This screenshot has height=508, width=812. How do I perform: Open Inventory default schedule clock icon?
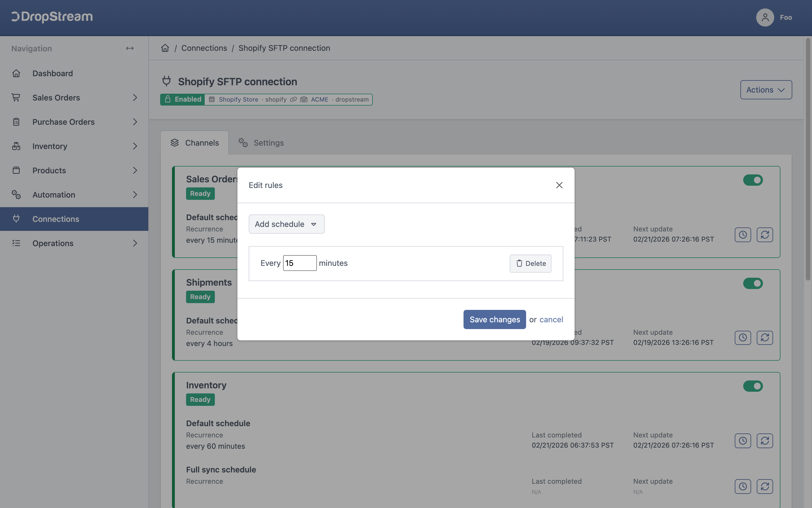743,441
